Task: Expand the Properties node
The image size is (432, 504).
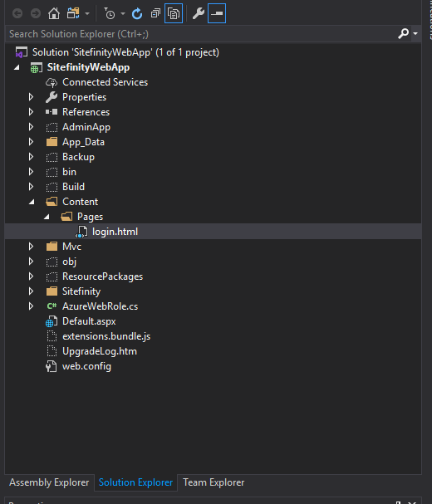Action: [x=31, y=97]
